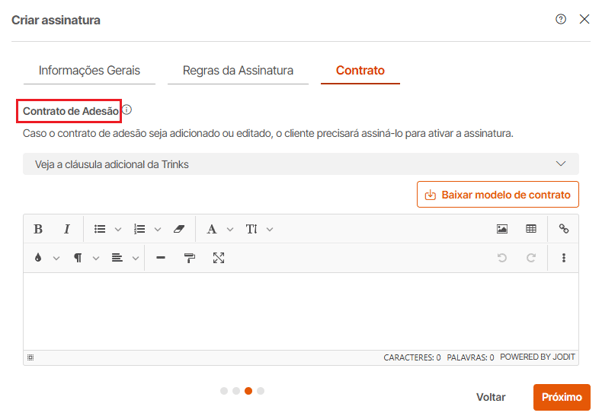Image resolution: width=602 pixels, height=416 pixels.
Task: Insert an image into the contract
Action: pyautogui.click(x=502, y=229)
